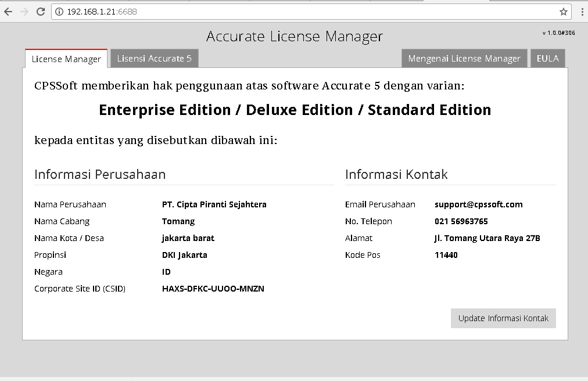Click the Accurate License Manager page title
588x381 pixels.
(x=295, y=37)
